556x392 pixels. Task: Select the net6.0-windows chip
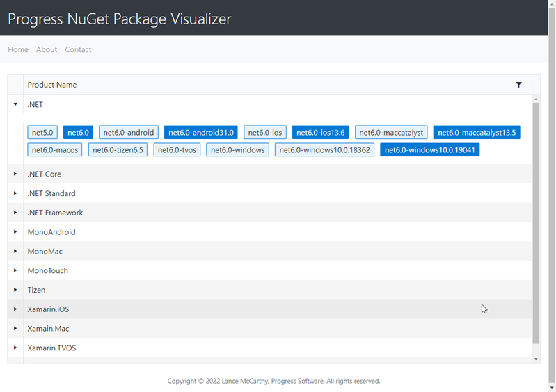click(x=237, y=150)
